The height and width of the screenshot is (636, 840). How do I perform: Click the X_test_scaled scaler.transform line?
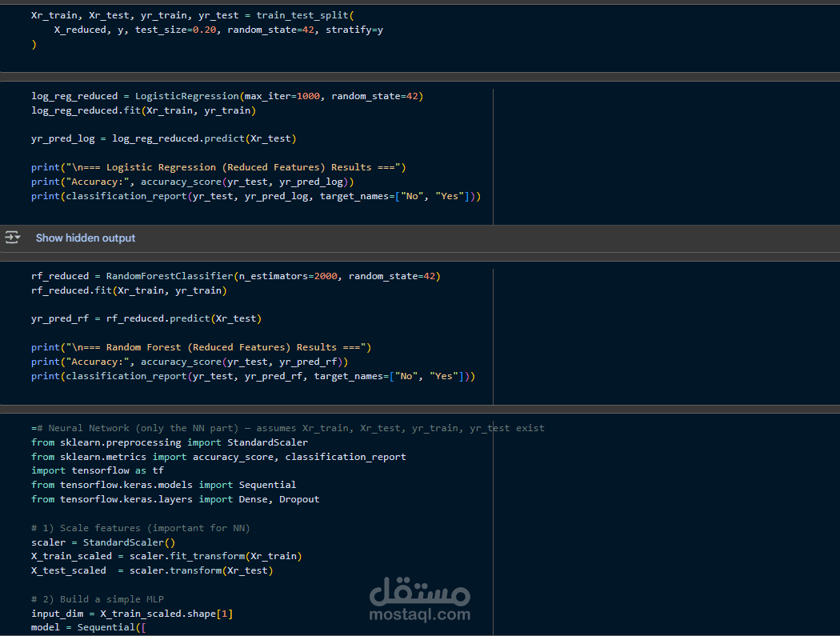[152, 570]
